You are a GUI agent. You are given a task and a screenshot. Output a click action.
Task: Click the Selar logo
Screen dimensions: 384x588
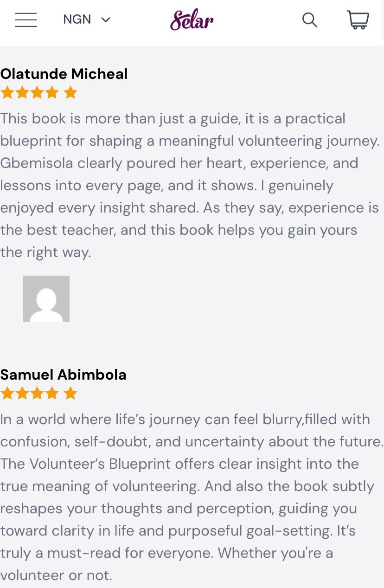click(192, 20)
